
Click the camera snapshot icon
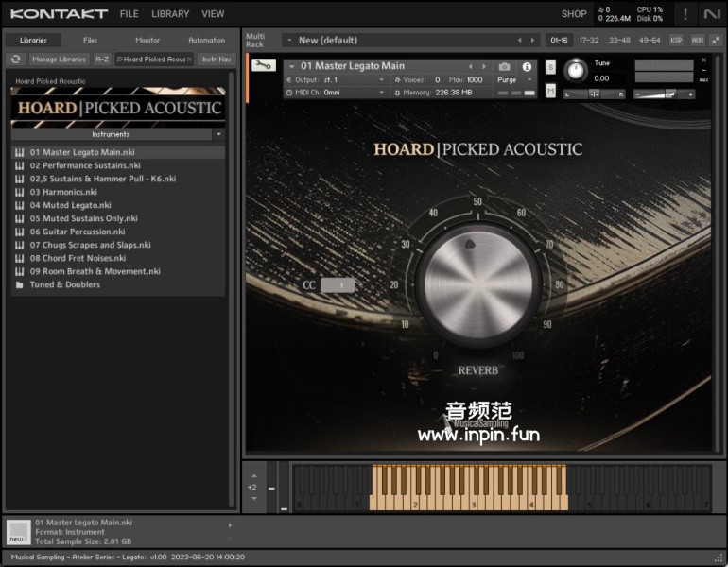point(505,66)
